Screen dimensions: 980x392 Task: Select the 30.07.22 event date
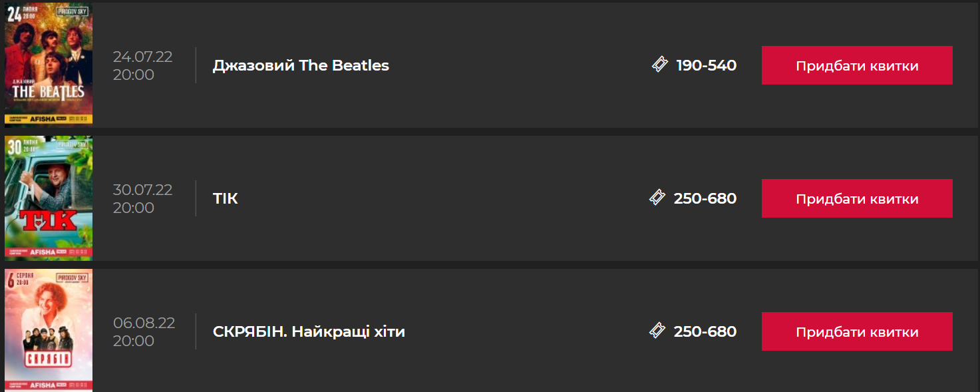coord(142,190)
